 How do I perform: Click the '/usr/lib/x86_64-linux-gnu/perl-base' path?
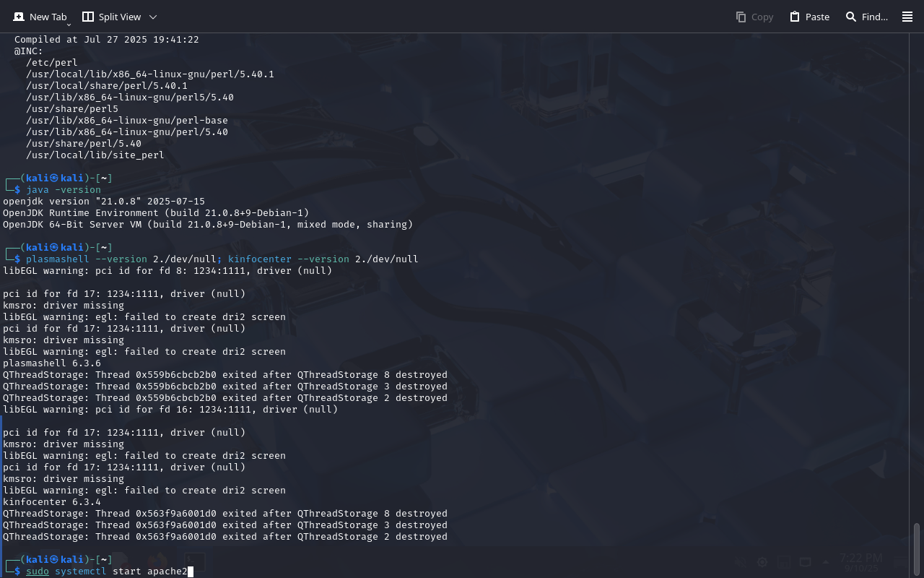(127, 121)
